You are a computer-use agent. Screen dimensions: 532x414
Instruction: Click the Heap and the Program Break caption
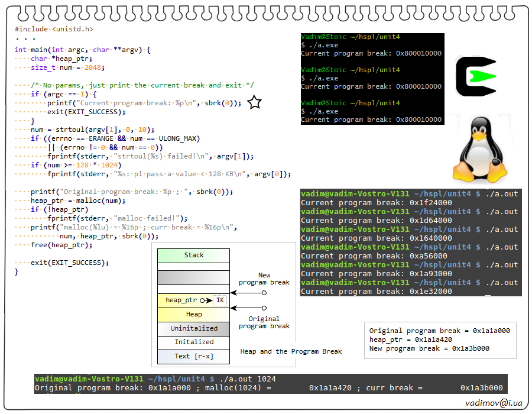pyautogui.click(x=291, y=351)
